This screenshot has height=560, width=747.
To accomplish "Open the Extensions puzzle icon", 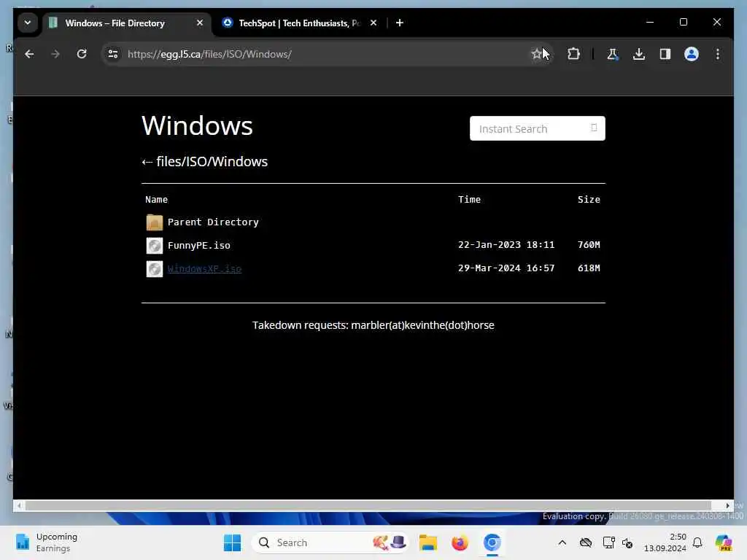I will point(573,54).
